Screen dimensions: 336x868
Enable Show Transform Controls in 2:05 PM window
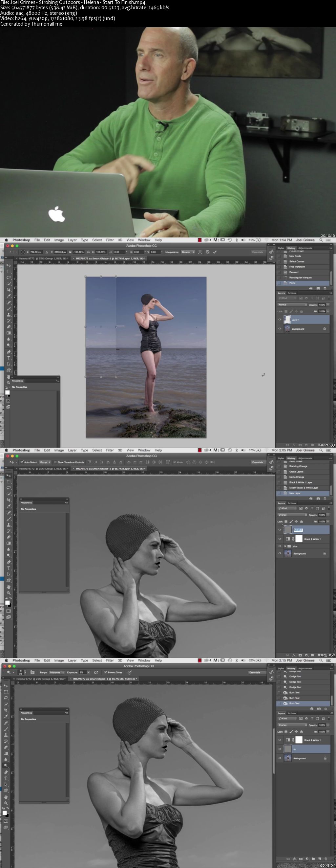coord(55,462)
